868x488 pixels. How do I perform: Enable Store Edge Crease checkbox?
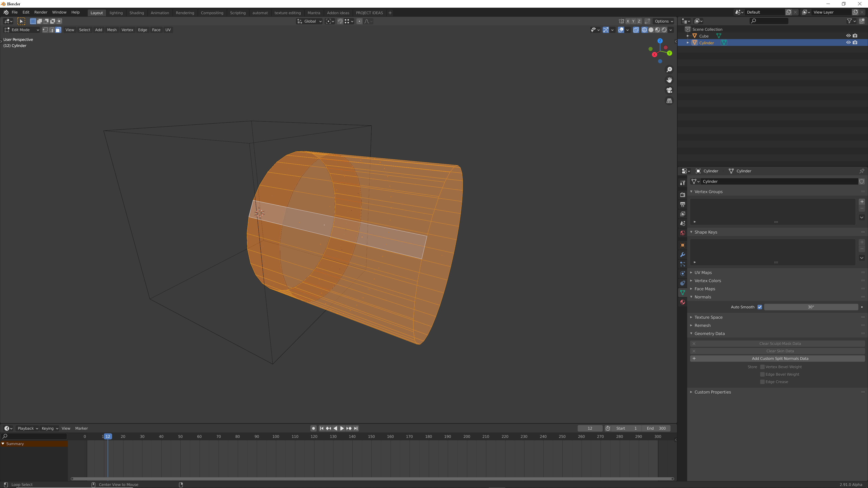[x=762, y=382]
